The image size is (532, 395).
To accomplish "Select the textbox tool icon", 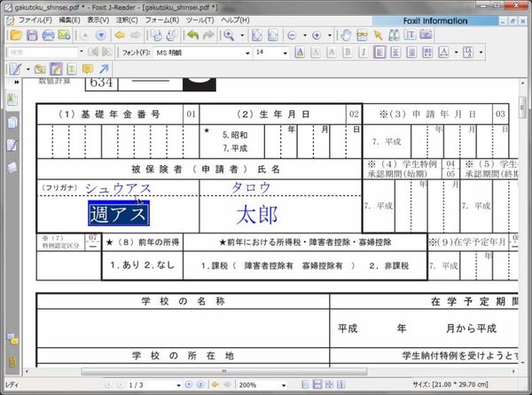I will [x=72, y=69].
